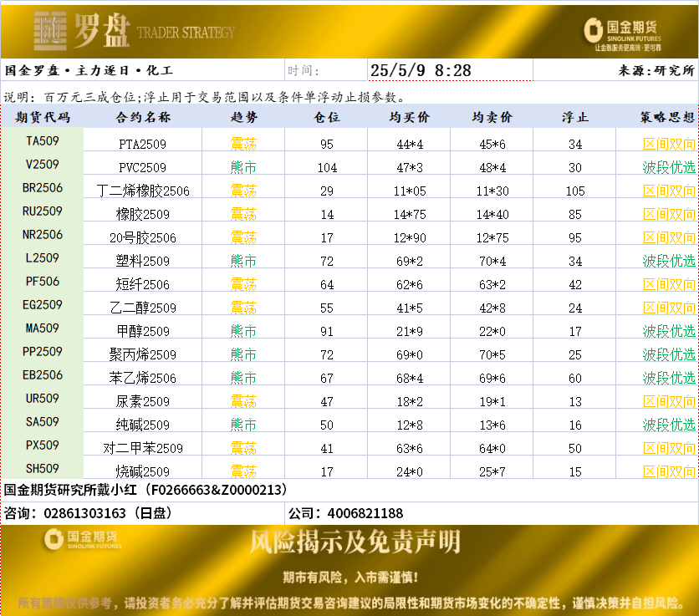Click position value 104 for PVC2509
This screenshot has height=616, width=699.
(327, 168)
